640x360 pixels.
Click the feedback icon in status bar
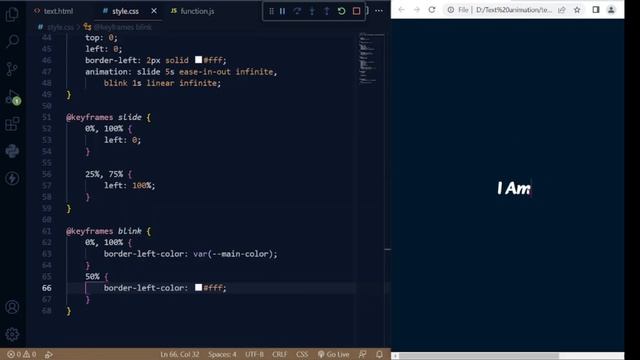pyautogui.click(x=362, y=354)
